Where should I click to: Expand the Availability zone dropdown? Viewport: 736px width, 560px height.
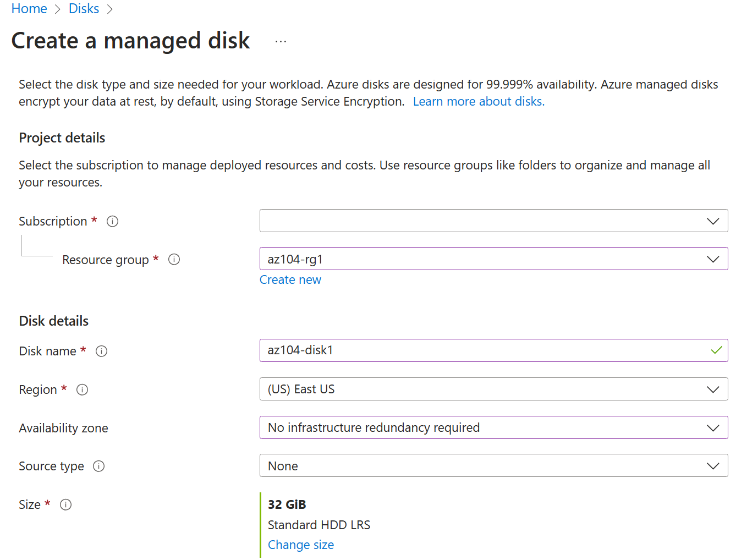[493, 427]
